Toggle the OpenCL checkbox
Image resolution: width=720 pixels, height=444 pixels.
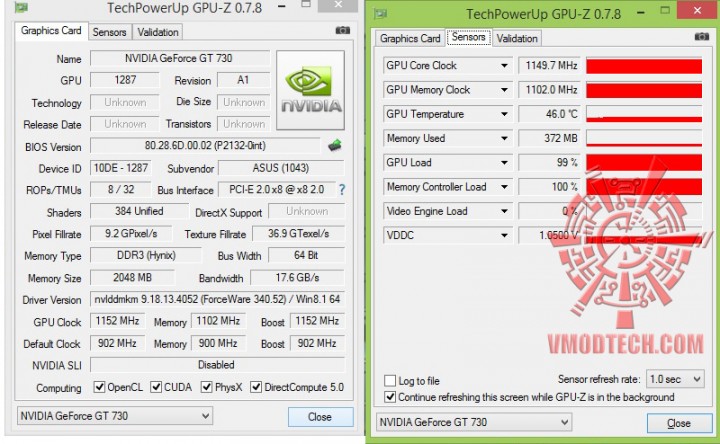pos(99,387)
